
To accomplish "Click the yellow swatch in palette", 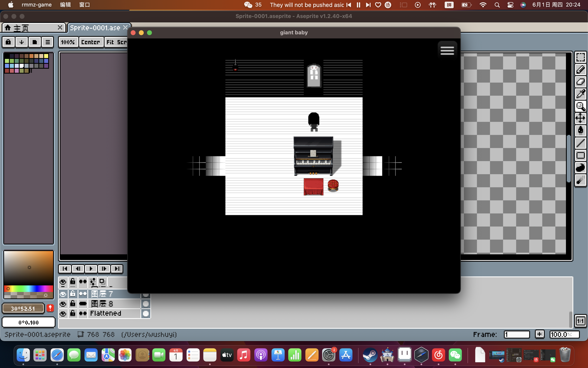I will coord(46,56).
